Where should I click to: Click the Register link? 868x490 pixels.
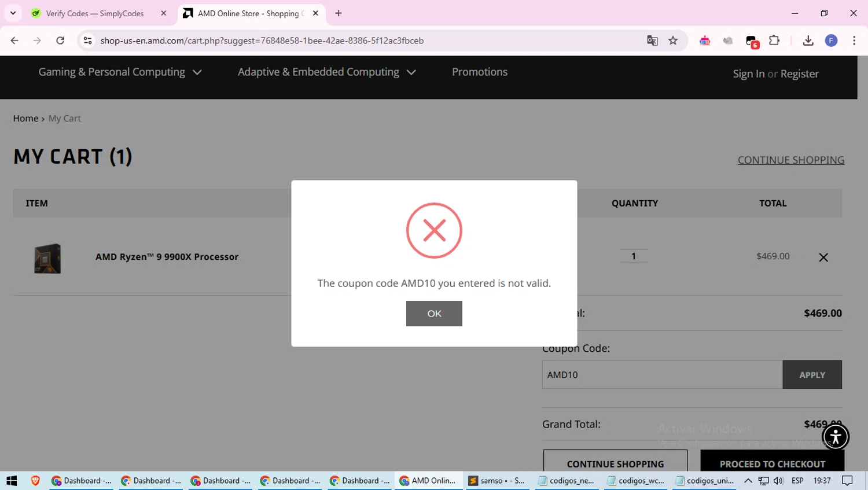pyautogui.click(x=799, y=73)
